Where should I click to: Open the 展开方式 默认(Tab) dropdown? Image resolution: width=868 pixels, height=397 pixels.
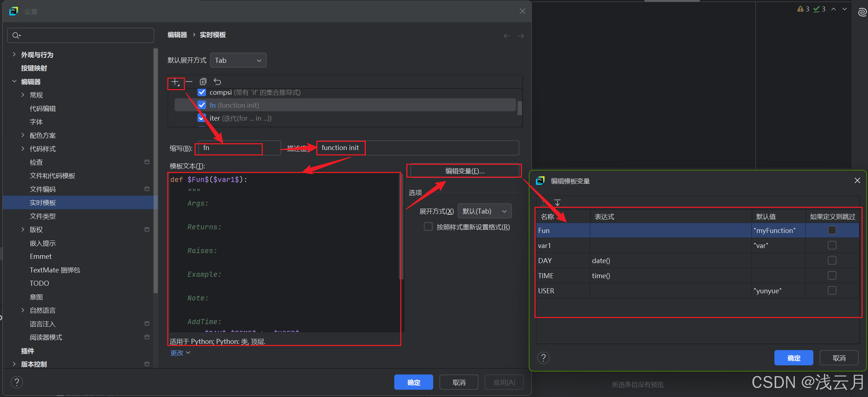coord(485,211)
